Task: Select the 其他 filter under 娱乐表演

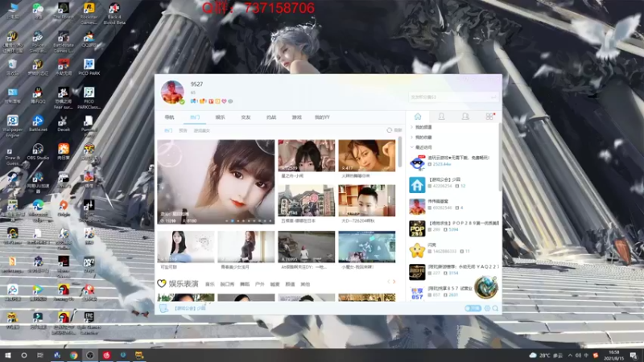Action: pyautogui.click(x=305, y=284)
